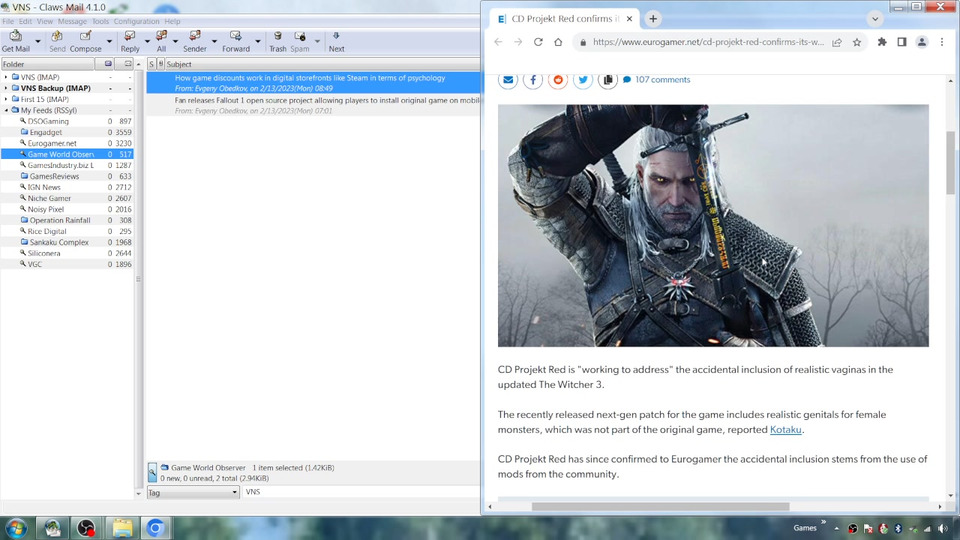Select the VNS Backup (IMAP) folder
960x540 pixels.
coord(55,88)
